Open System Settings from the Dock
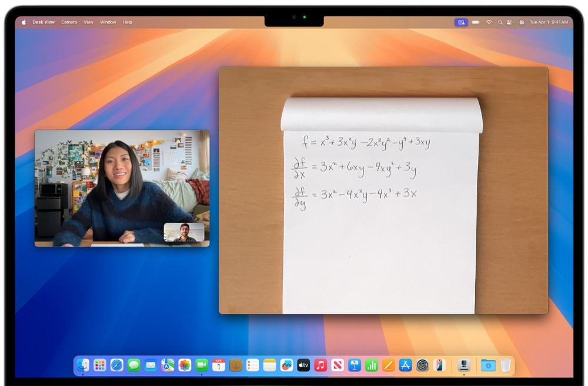The height and width of the screenshot is (386, 588). (423, 365)
